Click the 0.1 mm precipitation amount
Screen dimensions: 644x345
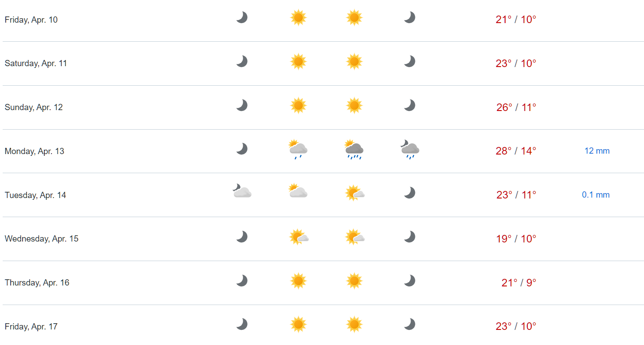point(596,195)
